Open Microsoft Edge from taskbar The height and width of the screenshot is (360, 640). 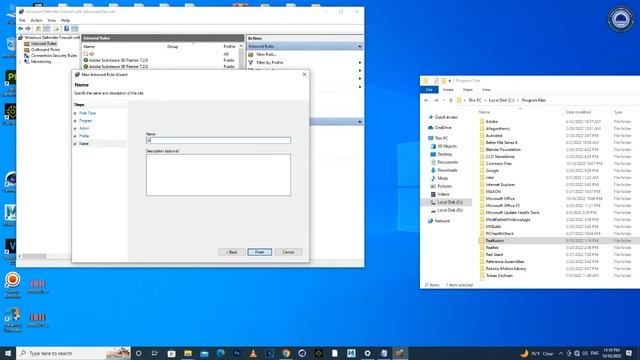[x=220, y=353]
